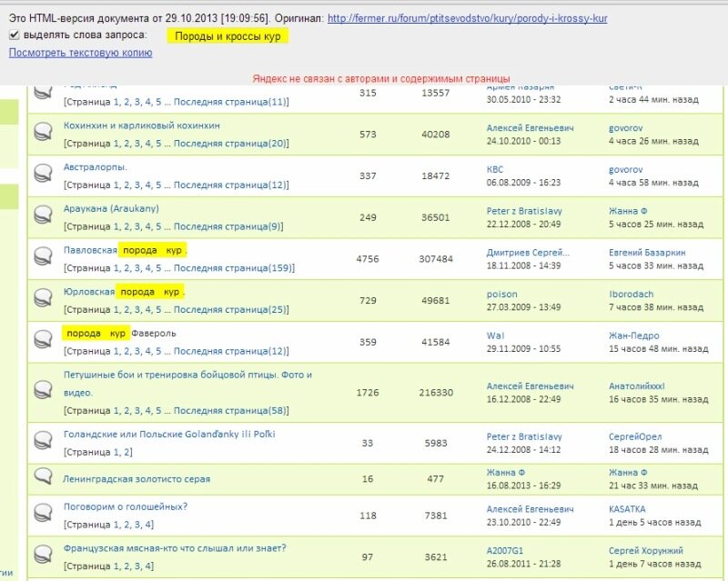Click the topic icon beside Павловская порода кур
Viewport: 728px width, 581px height.
[x=42, y=258]
